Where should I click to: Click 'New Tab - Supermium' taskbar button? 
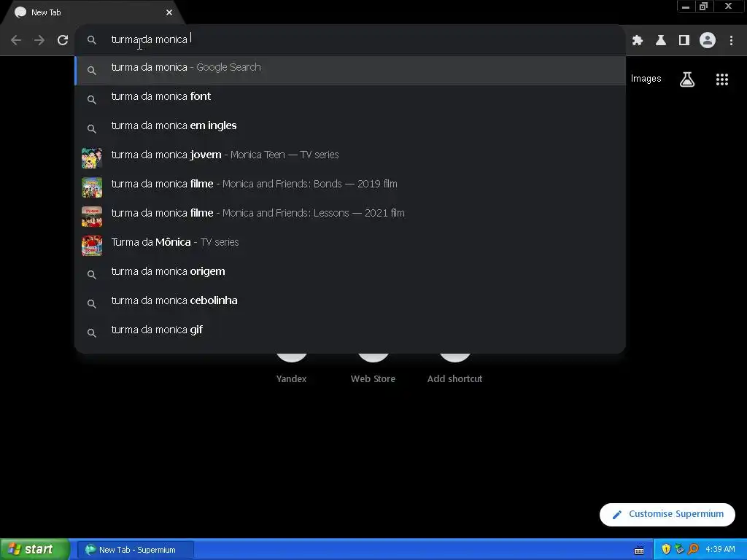tap(136, 550)
